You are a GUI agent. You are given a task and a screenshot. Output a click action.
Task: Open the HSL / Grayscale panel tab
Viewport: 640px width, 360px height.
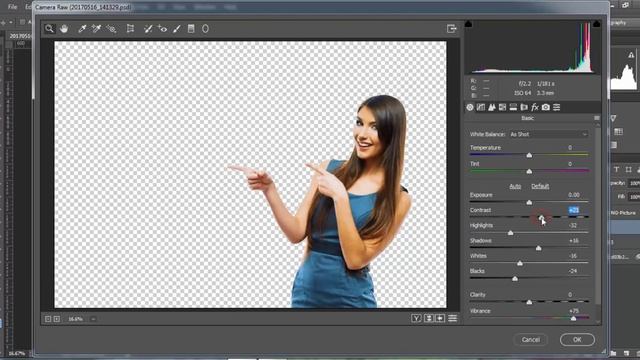click(502, 107)
